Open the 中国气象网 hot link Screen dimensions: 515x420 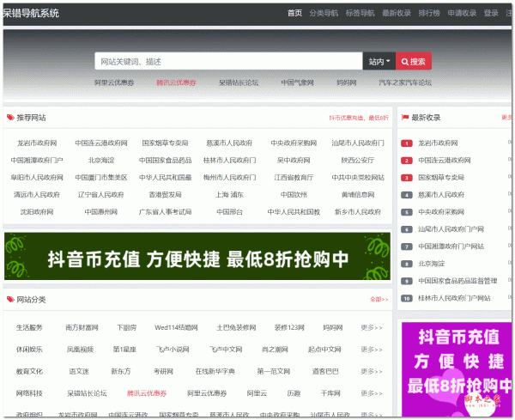pos(297,82)
